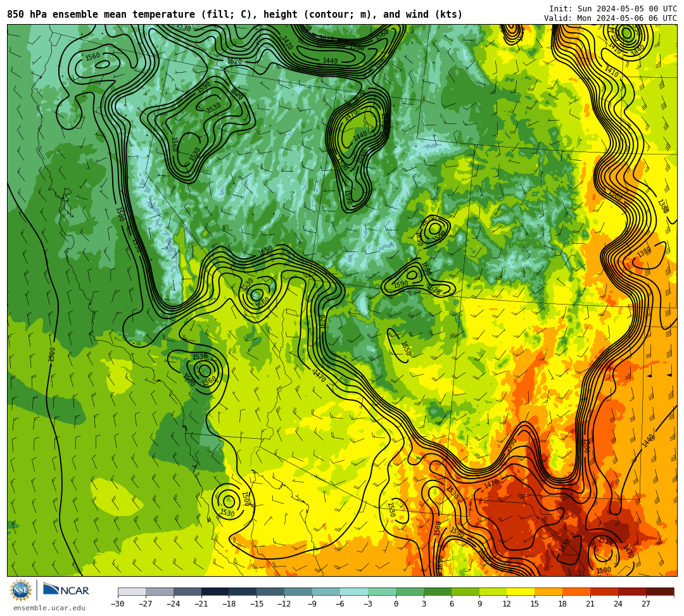684x616 pixels.
Task: Pick the colorbar swatch between −3 and 0
Action: (382, 591)
